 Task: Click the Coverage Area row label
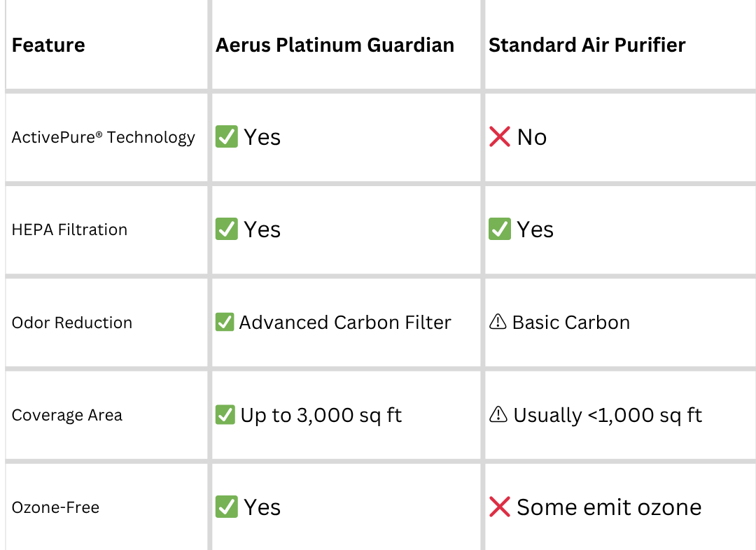[67, 415]
